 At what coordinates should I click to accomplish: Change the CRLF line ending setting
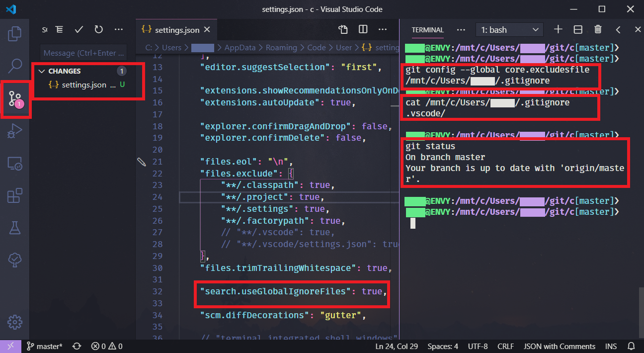[505, 346]
